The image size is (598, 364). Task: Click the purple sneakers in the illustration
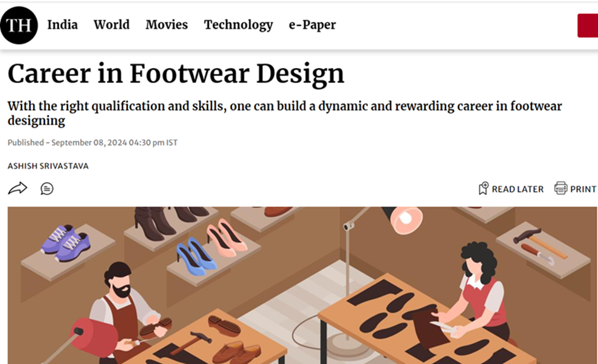click(x=66, y=242)
